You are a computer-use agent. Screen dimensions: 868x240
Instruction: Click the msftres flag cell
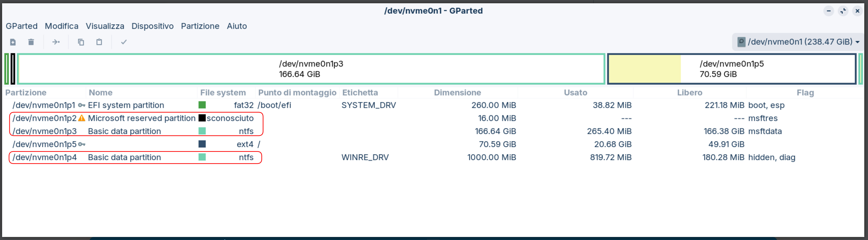coord(763,118)
